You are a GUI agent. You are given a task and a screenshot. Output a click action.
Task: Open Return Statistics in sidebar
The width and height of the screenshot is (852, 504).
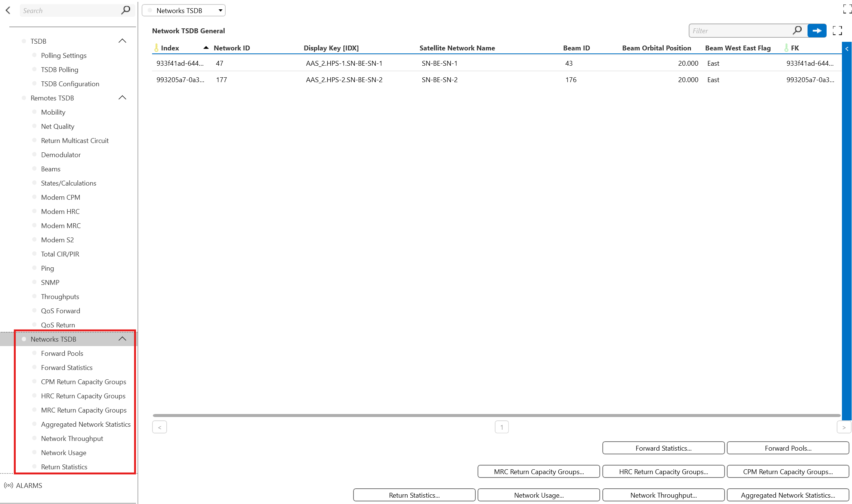tap(64, 467)
